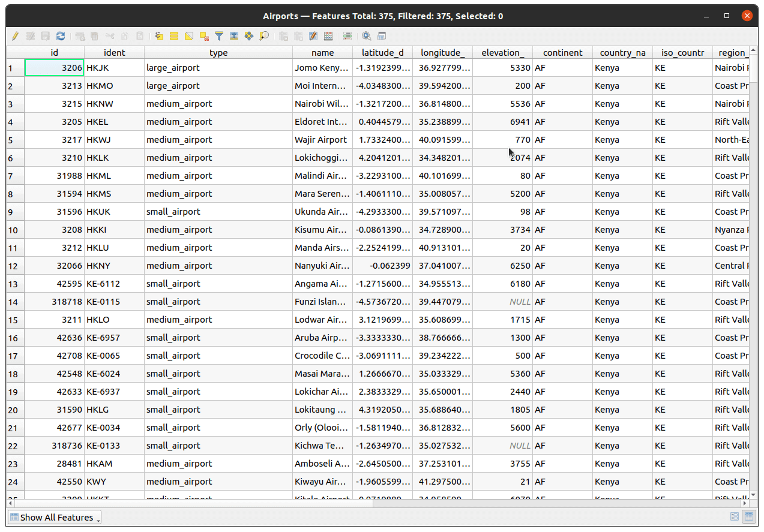Select all features icon

tap(174, 37)
